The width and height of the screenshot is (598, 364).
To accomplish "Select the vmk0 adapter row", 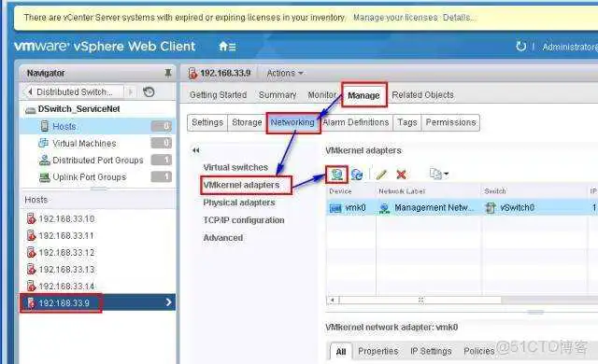I will [462, 207].
